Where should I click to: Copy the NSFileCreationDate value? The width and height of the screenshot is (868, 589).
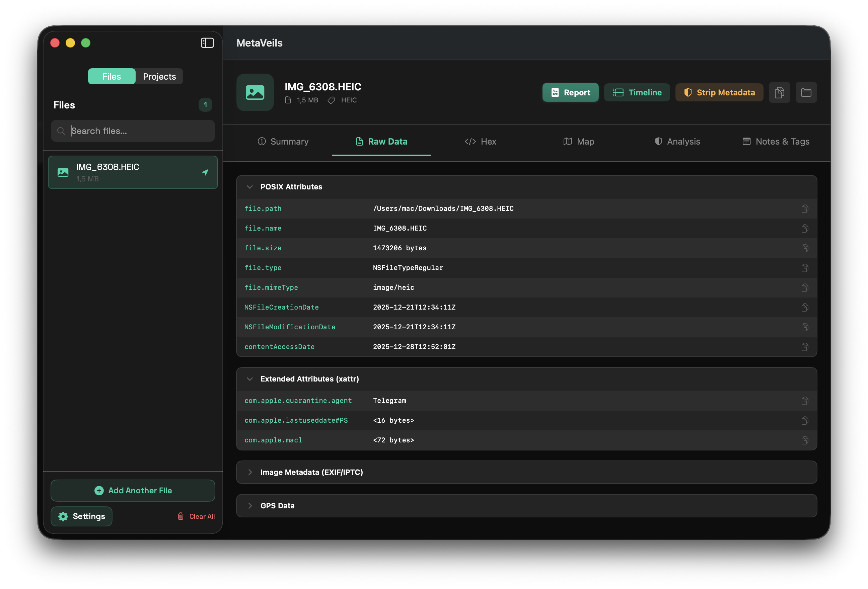tap(804, 307)
